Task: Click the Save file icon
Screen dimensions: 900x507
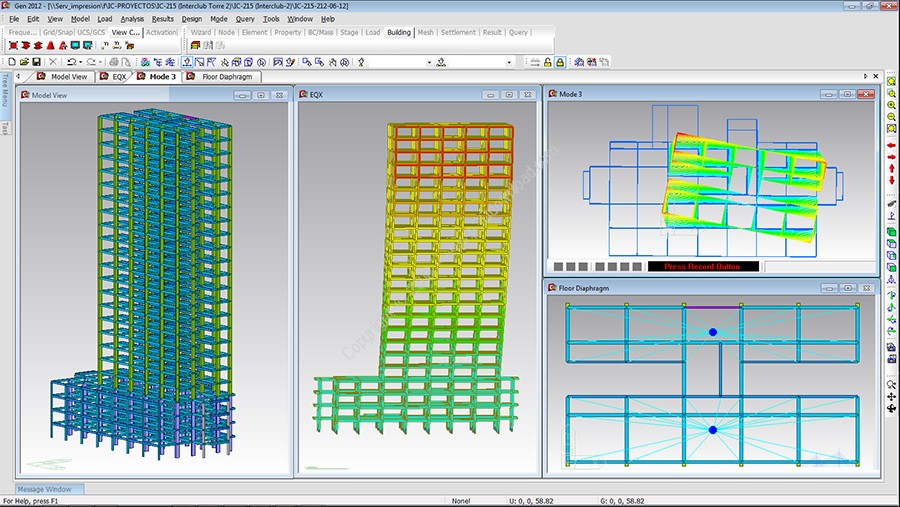Action: 37,62
